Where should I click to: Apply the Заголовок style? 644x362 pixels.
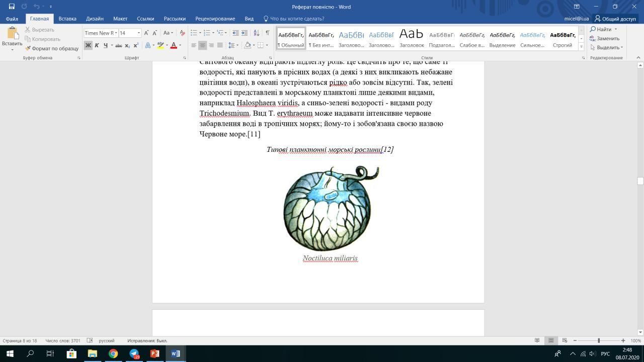(x=412, y=38)
